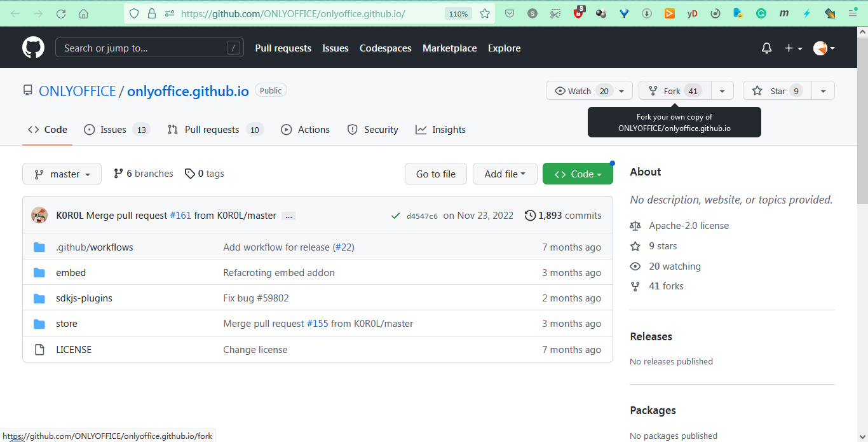The height and width of the screenshot is (442, 868).
Task: Go back with browser back arrow
Action: click(15, 13)
